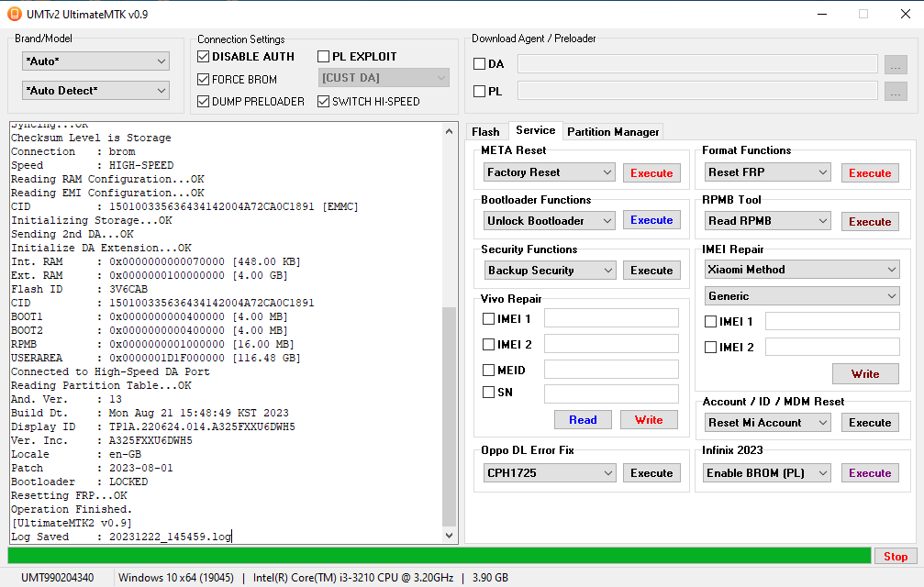Click Write in IMEI Repair

click(x=865, y=374)
